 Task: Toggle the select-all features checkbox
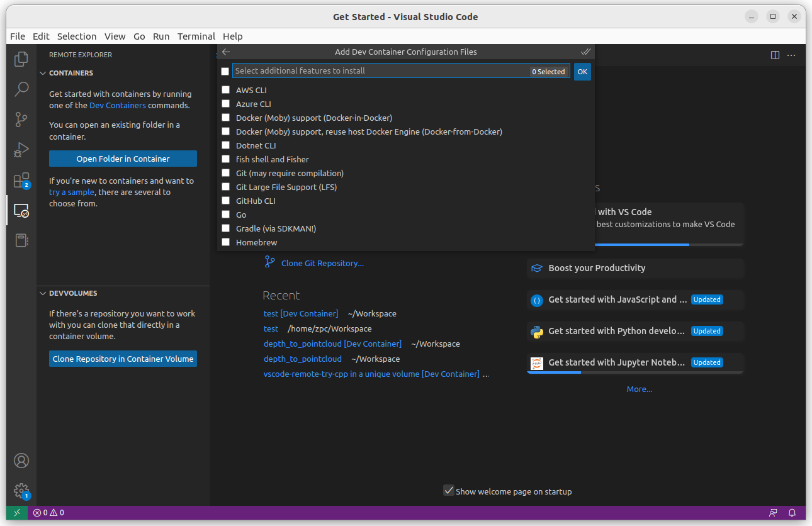tap(225, 71)
